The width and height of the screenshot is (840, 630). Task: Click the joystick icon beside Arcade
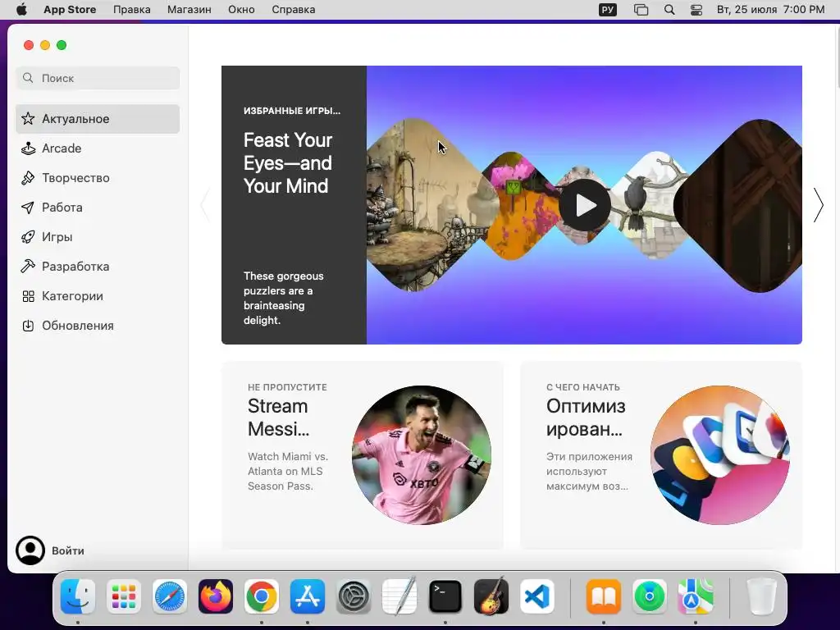[28, 148]
